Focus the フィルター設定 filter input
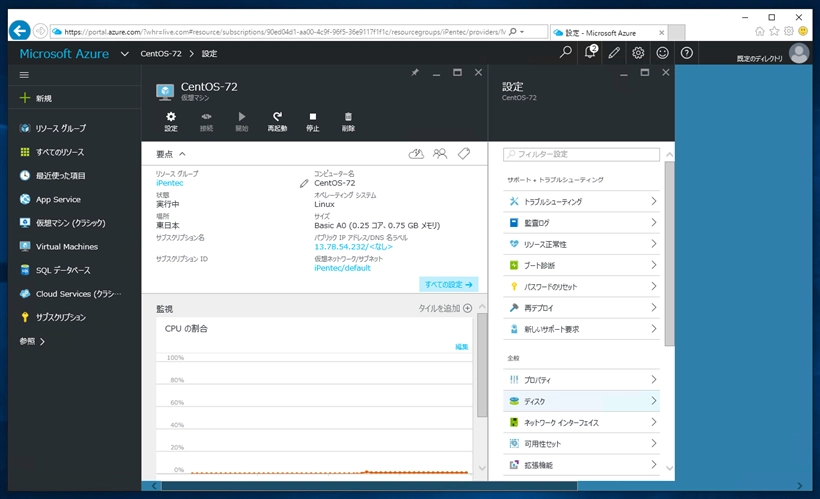Screen dimensions: 820x499 point(581,154)
